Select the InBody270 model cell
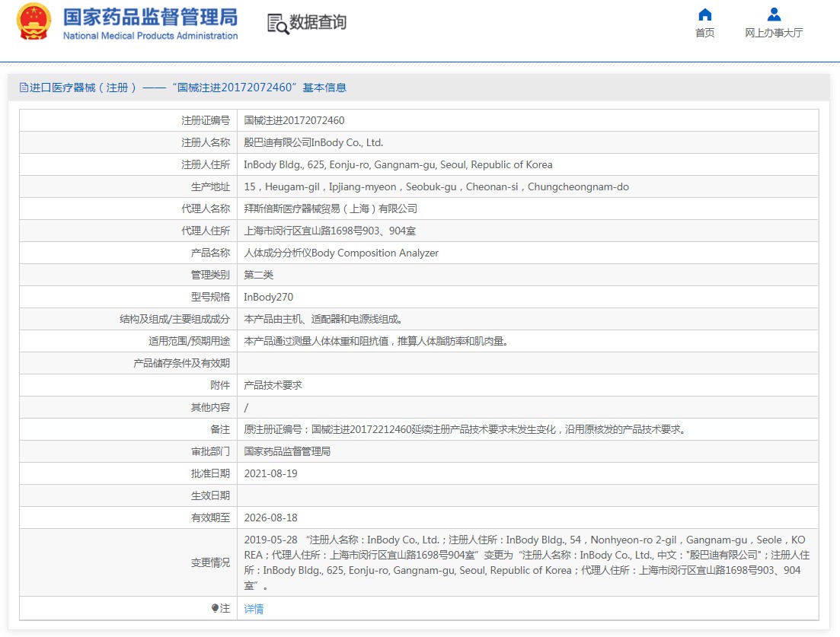This screenshot has height=637, width=840. click(x=268, y=297)
